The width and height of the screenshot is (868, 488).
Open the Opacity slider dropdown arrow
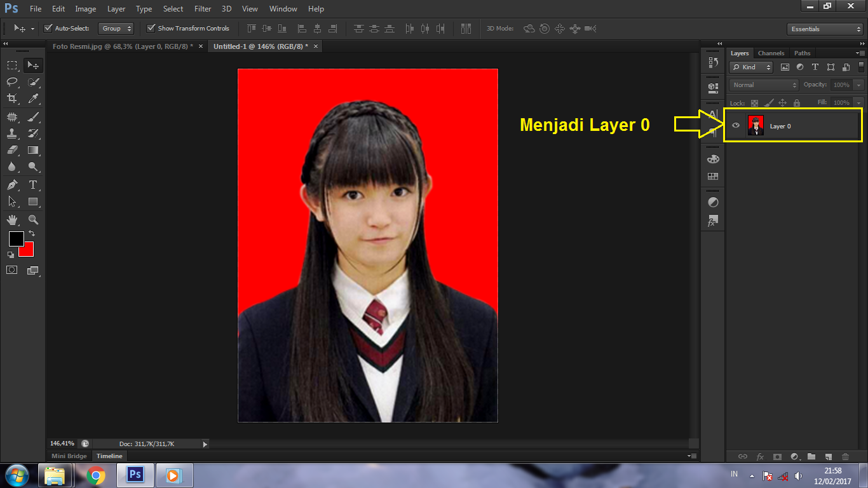coord(859,85)
